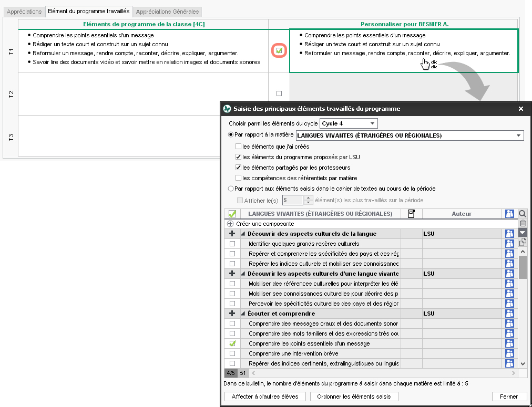Click share icon for Identifier quelques grands repères culturels
Screen dimensions: 532x407
[509, 244]
